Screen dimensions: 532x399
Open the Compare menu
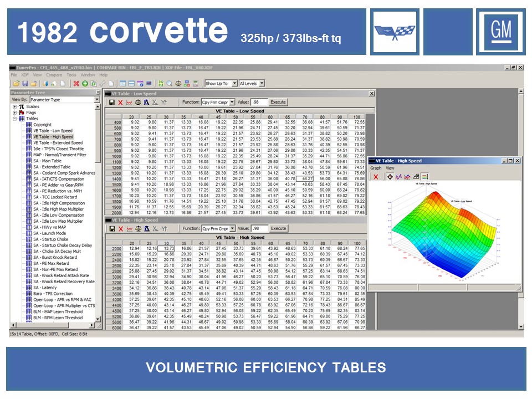click(x=54, y=75)
